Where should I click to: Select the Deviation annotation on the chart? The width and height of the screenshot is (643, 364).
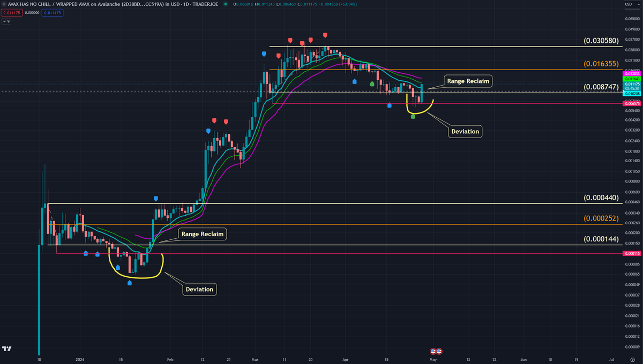(465, 131)
